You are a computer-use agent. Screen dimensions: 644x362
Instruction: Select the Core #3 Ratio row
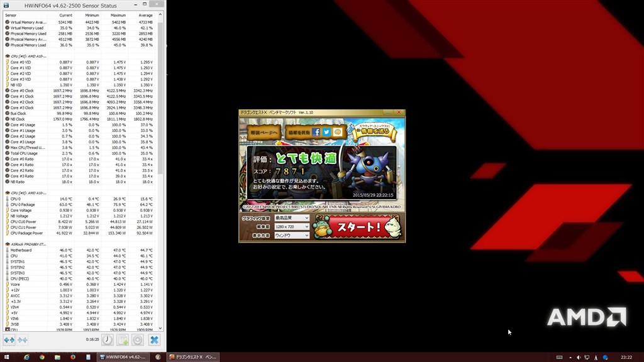pyautogui.click(x=79, y=176)
